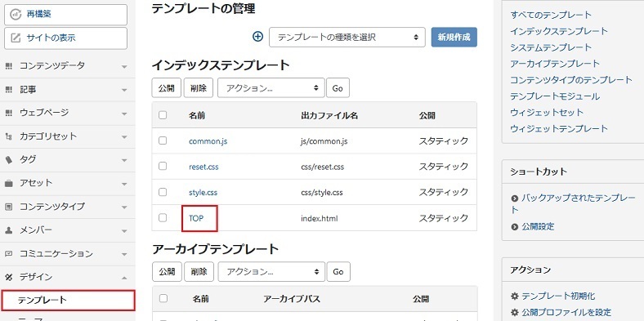
Task: Open the site view (サイトの表示) icon
Action: point(16,38)
